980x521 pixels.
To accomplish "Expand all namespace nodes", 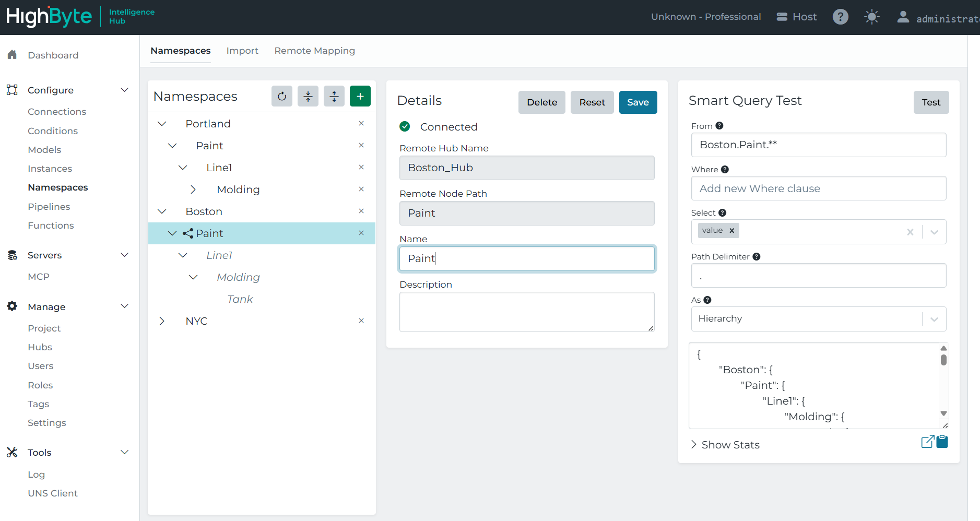I will 334,96.
